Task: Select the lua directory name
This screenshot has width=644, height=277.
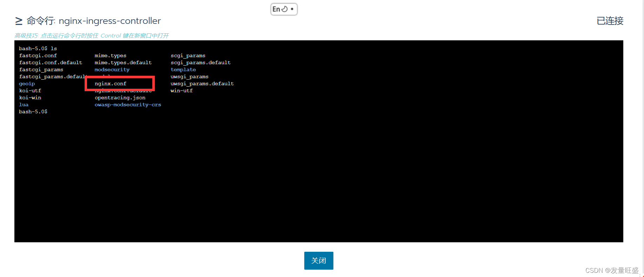Action: click(x=24, y=104)
